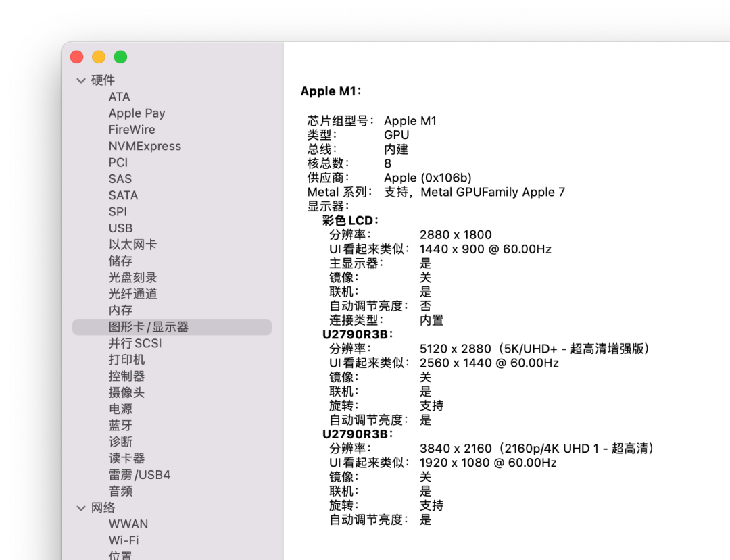Select the 硬件 category label
The height and width of the screenshot is (560, 730).
[103, 80]
